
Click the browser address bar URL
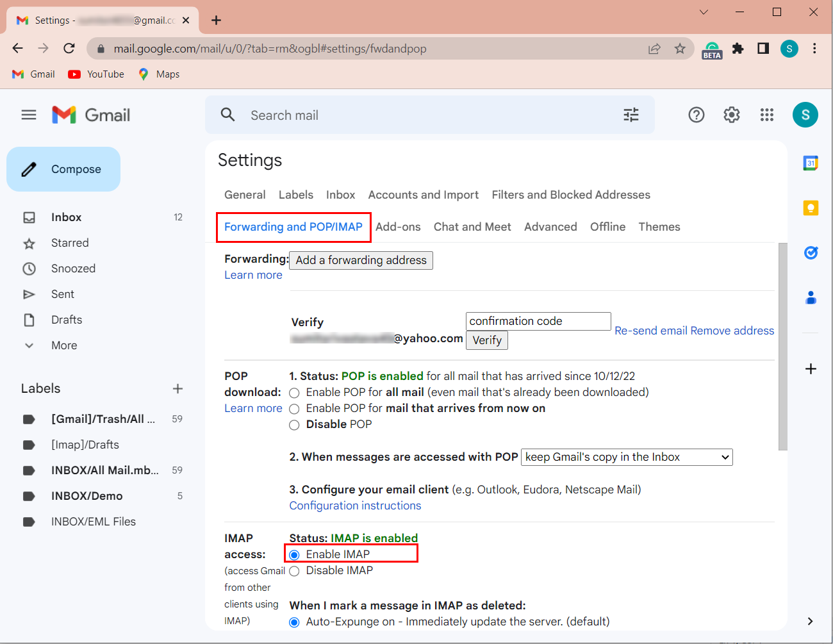pyautogui.click(x=270, y=49)
